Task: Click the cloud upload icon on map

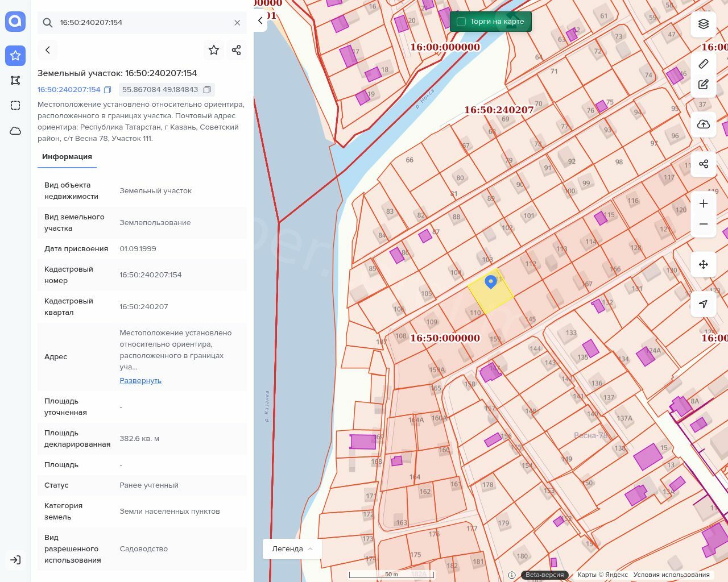Action: [x=704, y=124]
